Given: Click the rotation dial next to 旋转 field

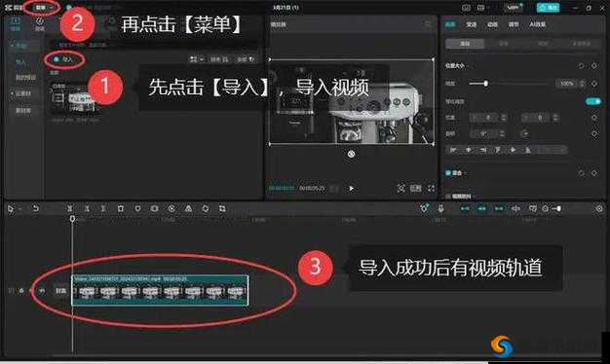Looking at the screenshot, I should pyautogui.click(x=525, y=134).
